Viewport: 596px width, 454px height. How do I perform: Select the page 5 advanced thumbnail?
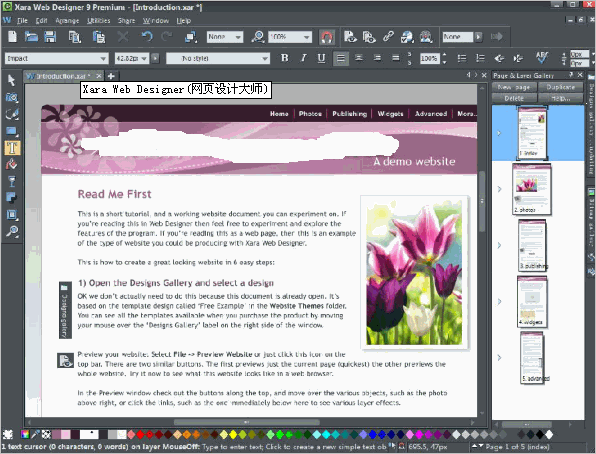[532, 357]
